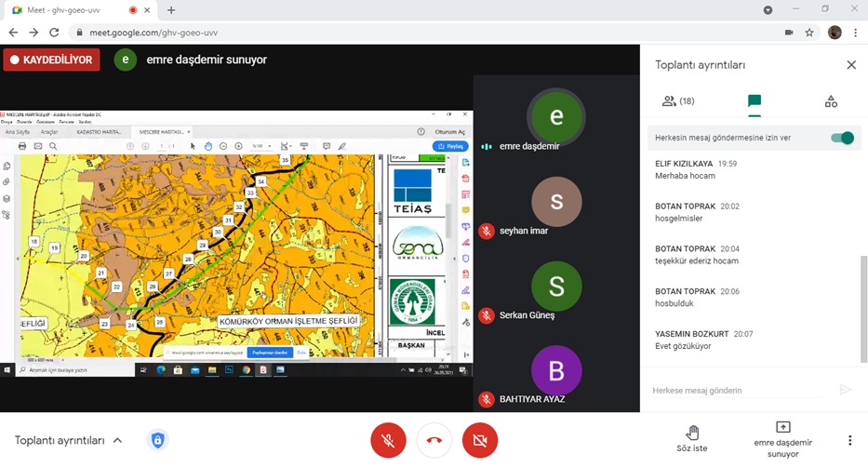The height and width of the screenshot is (467, 868).
Task: Turn on the camera
Action: 480,440
